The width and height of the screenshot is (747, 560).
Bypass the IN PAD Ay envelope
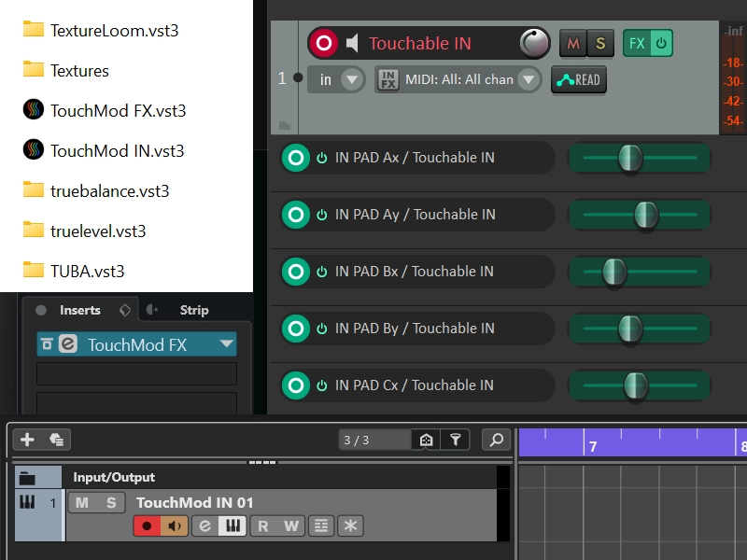tap(321, 215)
